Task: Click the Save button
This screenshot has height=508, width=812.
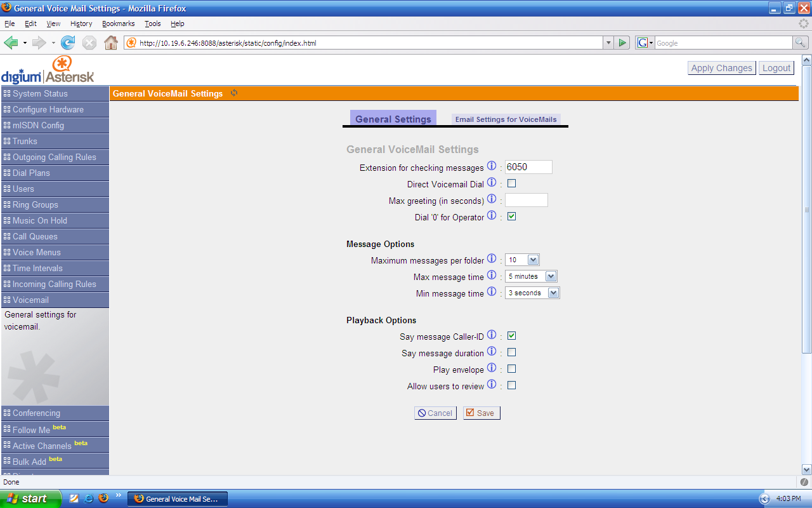Action: [481, 413]
